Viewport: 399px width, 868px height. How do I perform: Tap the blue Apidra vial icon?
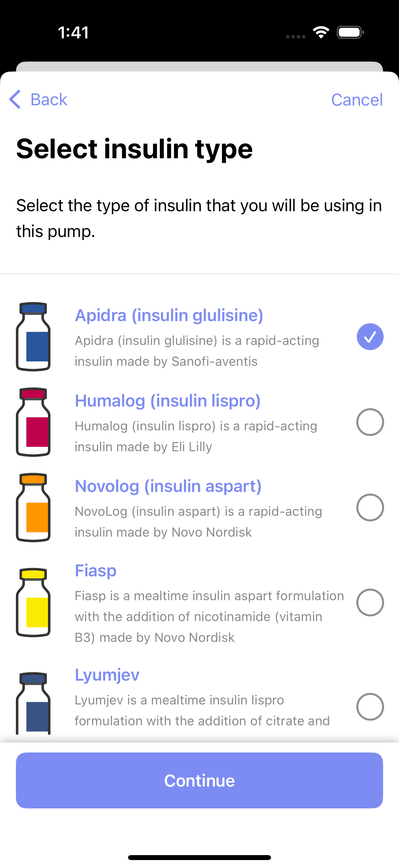point(33,337)
